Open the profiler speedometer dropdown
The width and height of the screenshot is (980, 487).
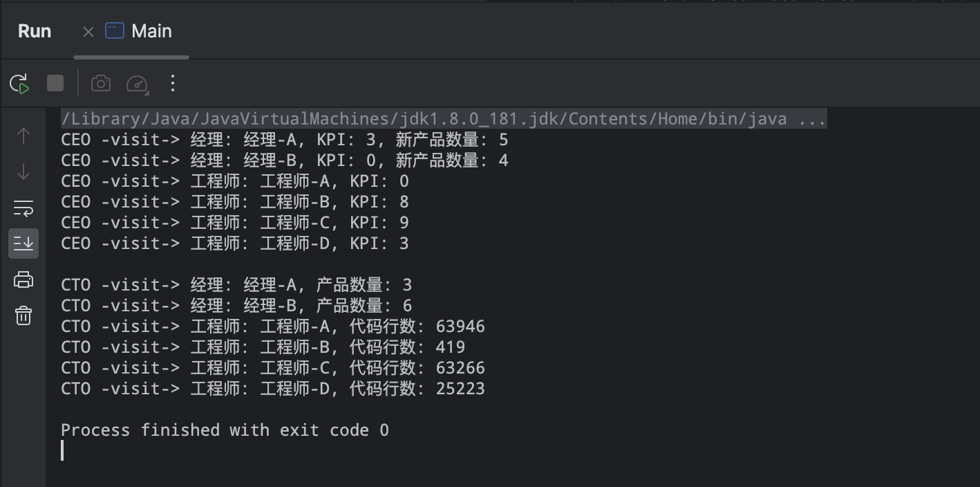coord(138,84)
